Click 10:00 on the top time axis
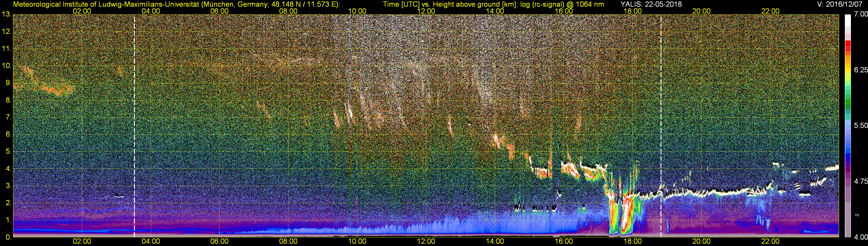 357,11
